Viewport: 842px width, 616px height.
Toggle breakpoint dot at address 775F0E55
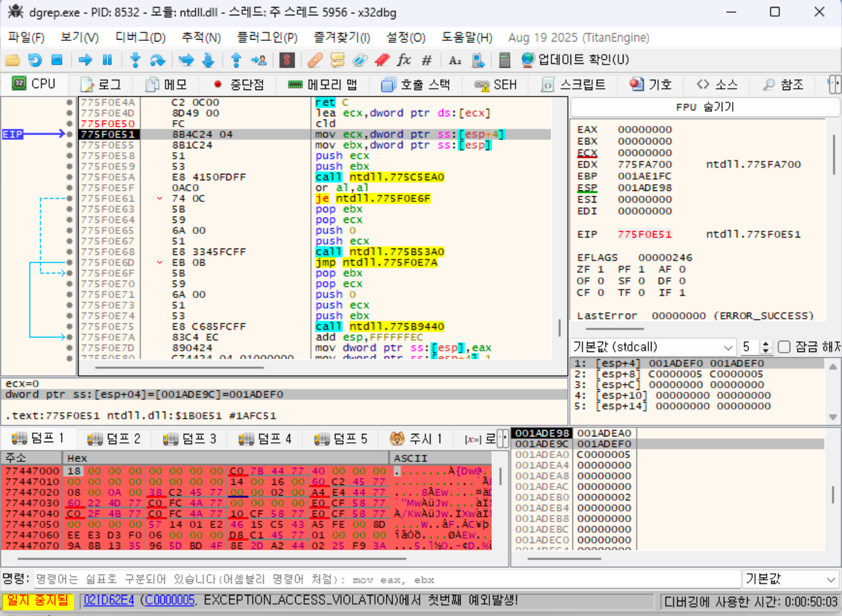point(70,145)
